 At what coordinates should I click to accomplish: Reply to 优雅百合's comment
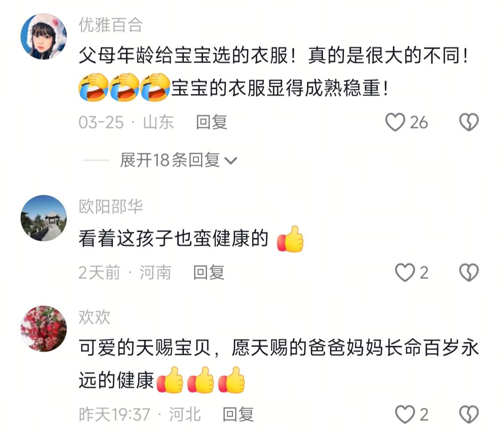click(x=211, y=122)
